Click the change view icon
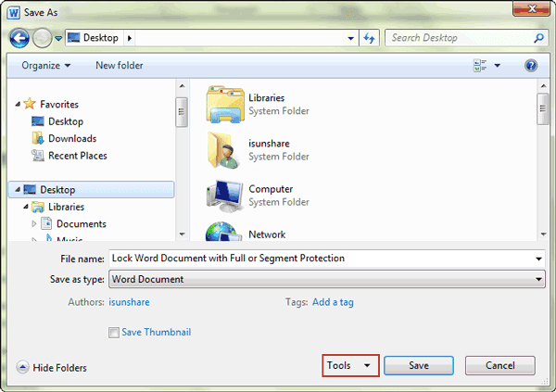Screen dimensions: 556x392 (480, 66)
